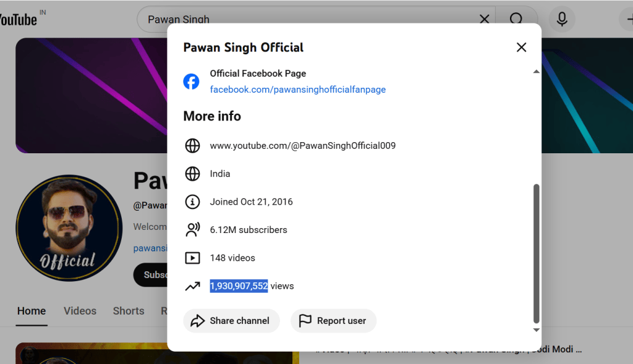
Task: Click the 6.12M subscribers text
Action: click(x=249, y=230)
